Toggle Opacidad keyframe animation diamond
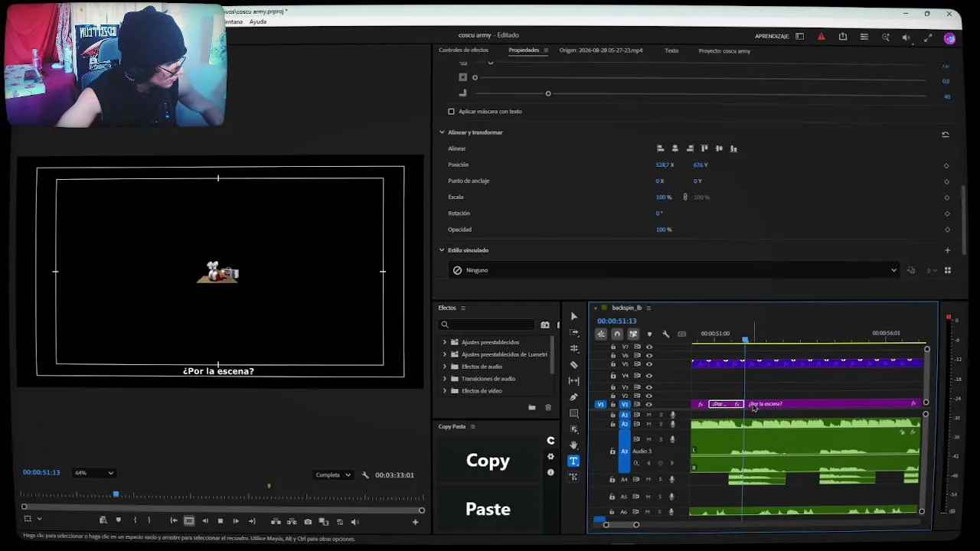 click(946, 230)
